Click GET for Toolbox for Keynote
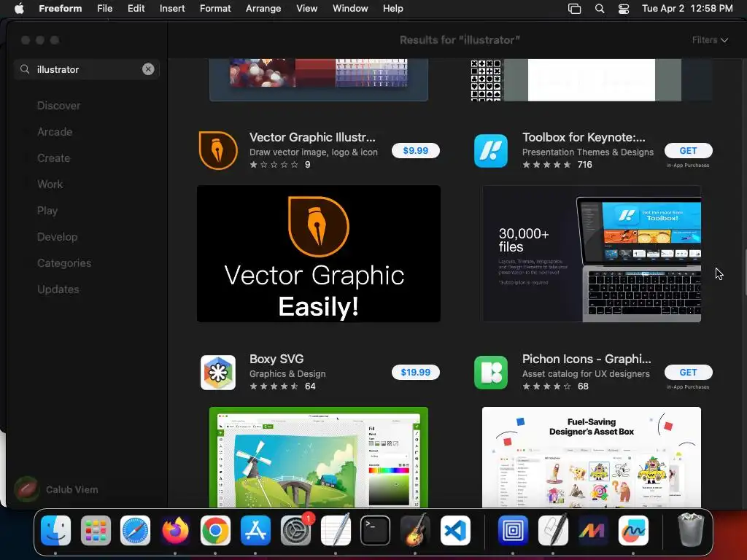Image resolution: width=747 pixels, height=560 pixels. point(689,150)
